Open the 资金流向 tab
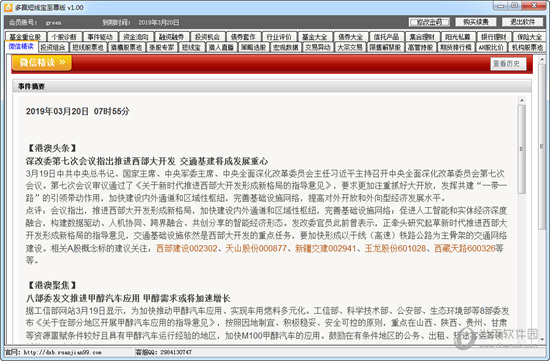Viewport: 550px width, 361px height. [x=136, y=37]
